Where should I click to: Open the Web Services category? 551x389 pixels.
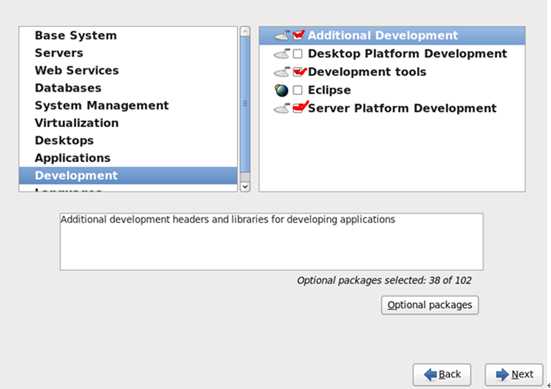128,71
